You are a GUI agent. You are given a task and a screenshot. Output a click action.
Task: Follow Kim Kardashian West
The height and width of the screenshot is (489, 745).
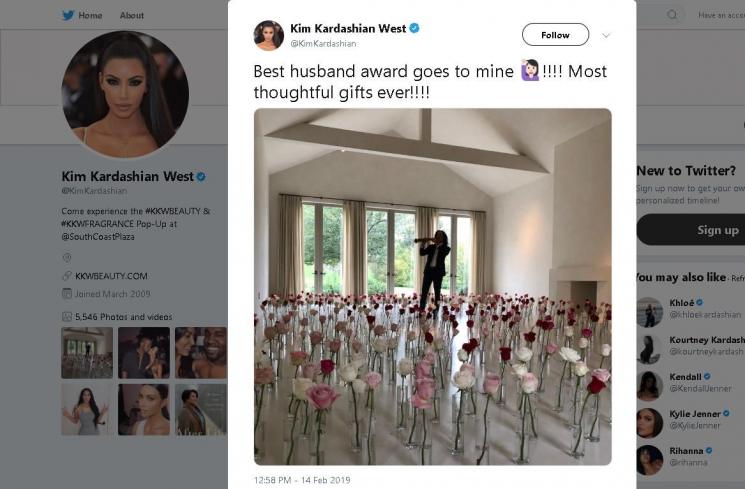(555, 35)
